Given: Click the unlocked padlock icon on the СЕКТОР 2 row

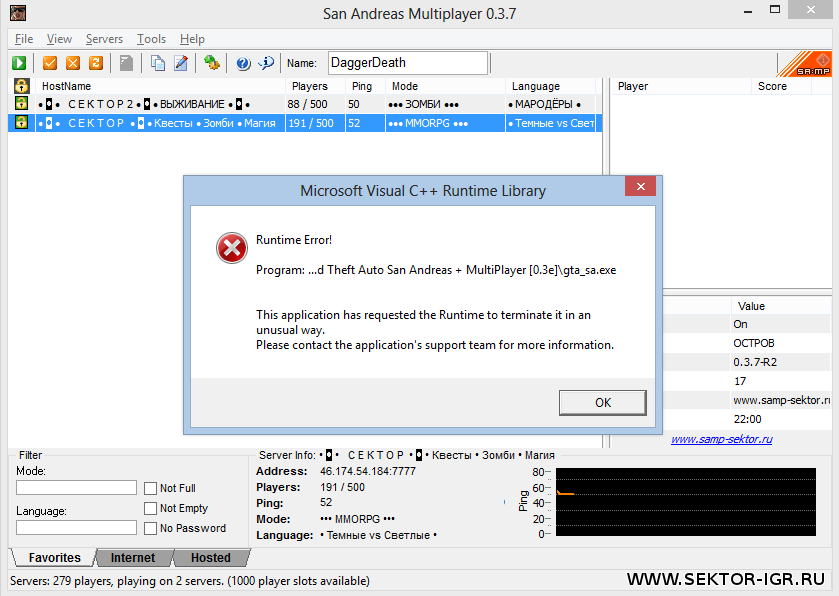Looking at the screenshot, I should pyautogui.click(x=21, y=103).
